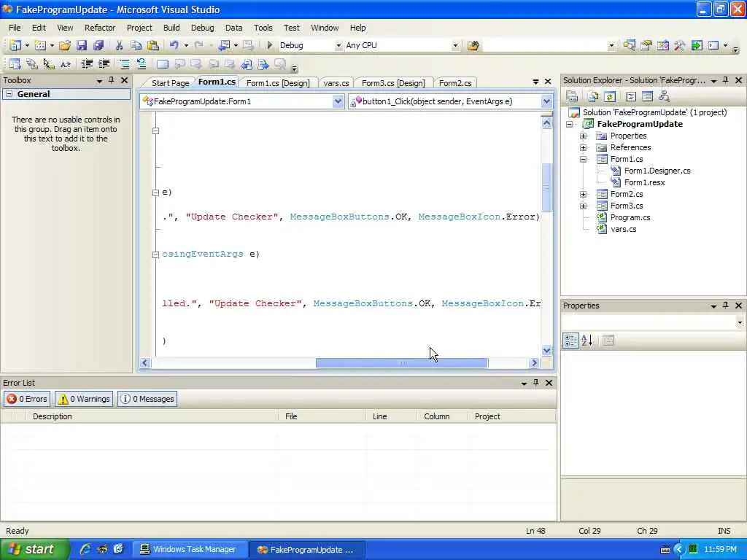The width and height of the screenshot is (747, 560).
Task: Click the Increase Indent icon
Action: 104,64
